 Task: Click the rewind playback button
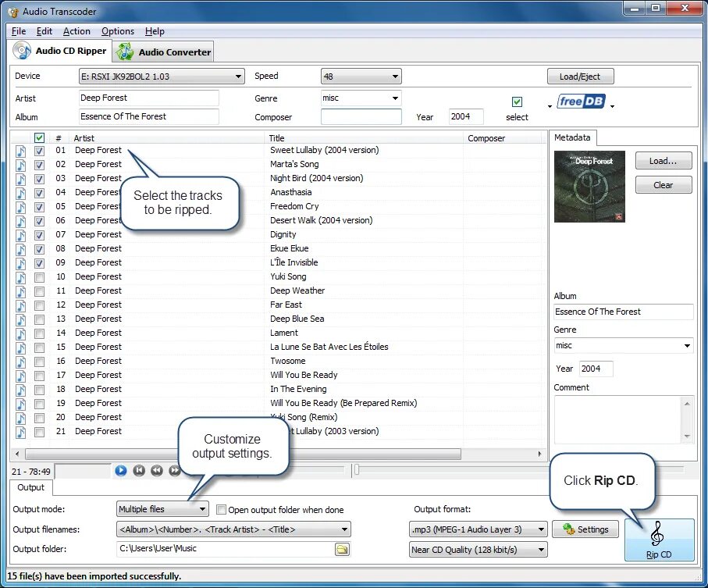coord(157,471)
